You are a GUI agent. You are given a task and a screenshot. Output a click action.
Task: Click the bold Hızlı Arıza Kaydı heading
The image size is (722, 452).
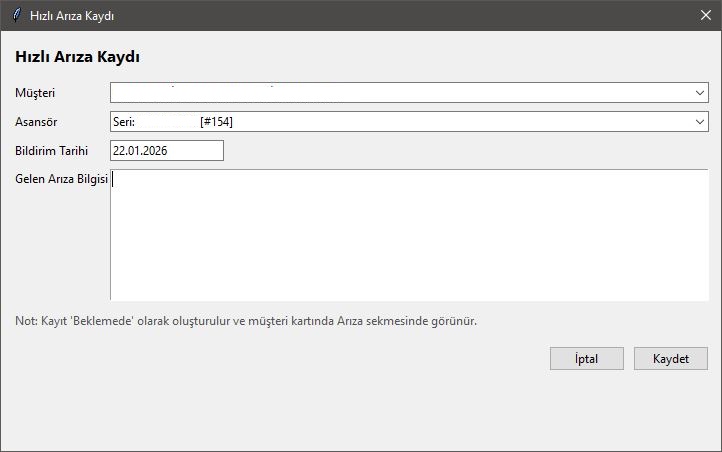[77, 57]
